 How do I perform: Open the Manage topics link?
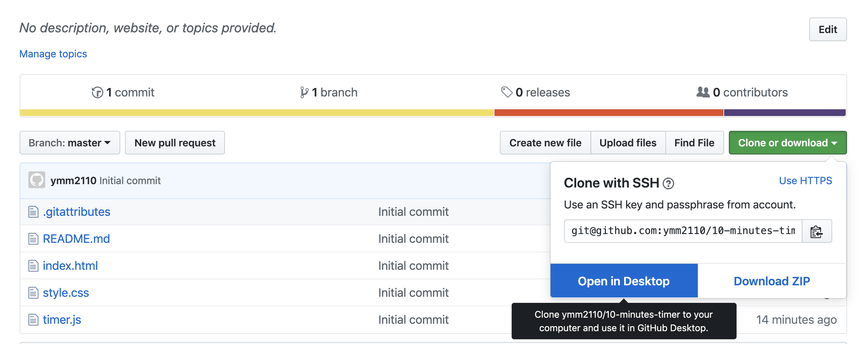tap(53, 54)
